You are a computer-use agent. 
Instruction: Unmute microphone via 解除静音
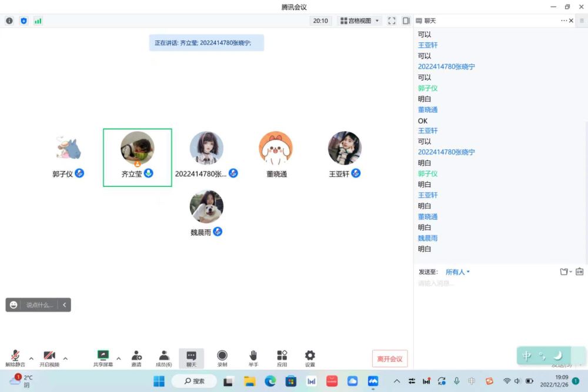[x=15, y=358]
